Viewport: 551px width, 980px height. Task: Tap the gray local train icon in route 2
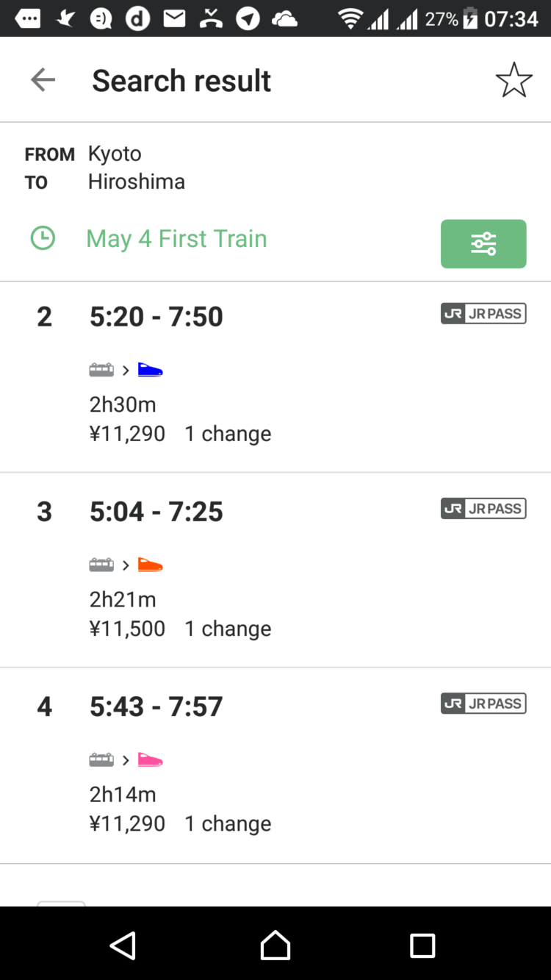click(x=101, y=370)
